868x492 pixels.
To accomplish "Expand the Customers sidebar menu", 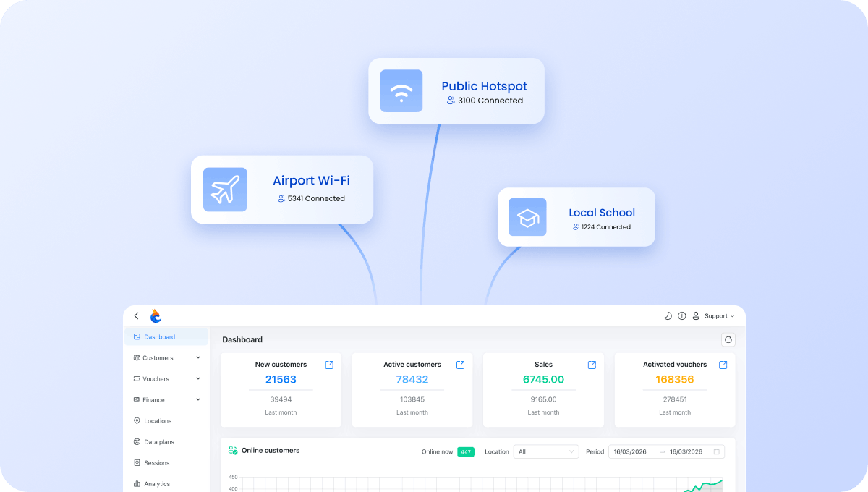I will click(166, 357).
